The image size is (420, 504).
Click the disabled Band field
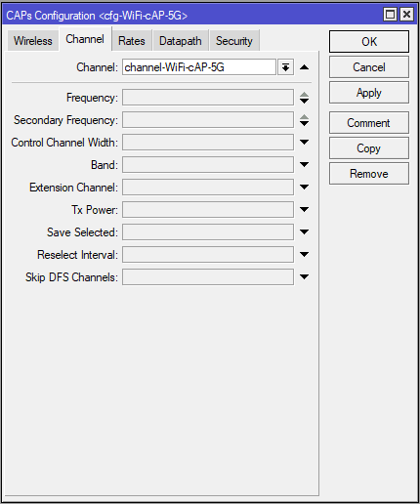click(x=208, y=165)
